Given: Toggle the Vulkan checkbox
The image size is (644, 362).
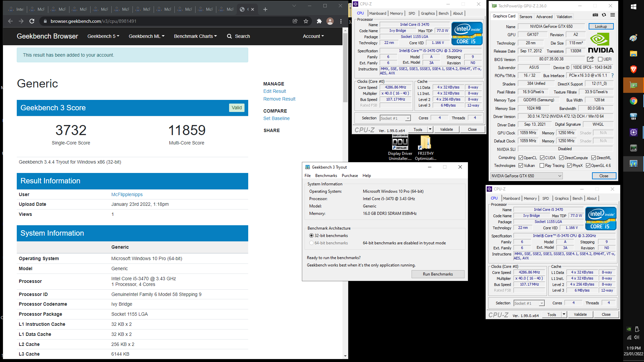Looking at the screenshot, I should [521, 166].
